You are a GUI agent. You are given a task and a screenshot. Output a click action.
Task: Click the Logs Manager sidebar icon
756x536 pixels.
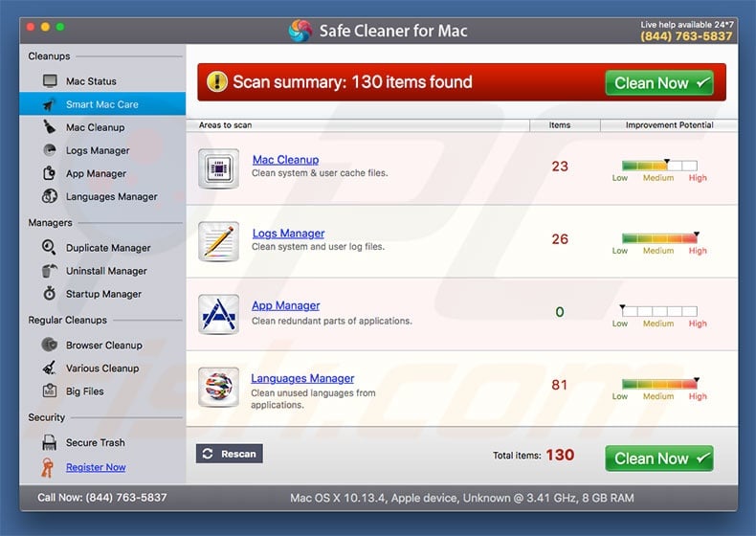pos(50,150)
